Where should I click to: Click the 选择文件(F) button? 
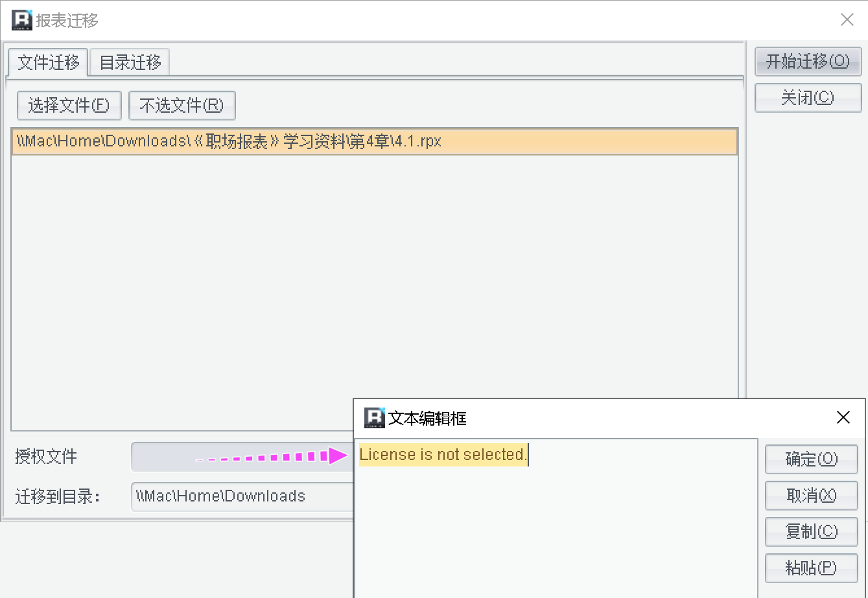click(x=69, y=106)
